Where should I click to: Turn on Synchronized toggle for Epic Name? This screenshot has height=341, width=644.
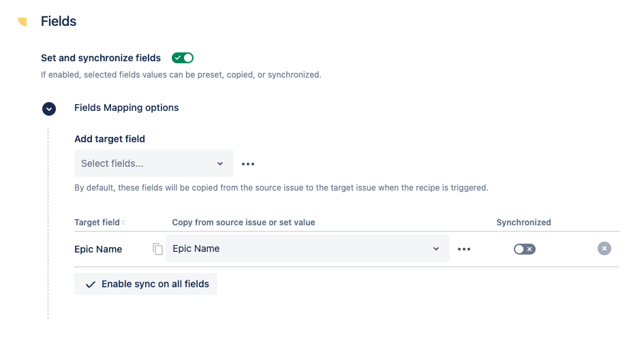tap(525, 249)
